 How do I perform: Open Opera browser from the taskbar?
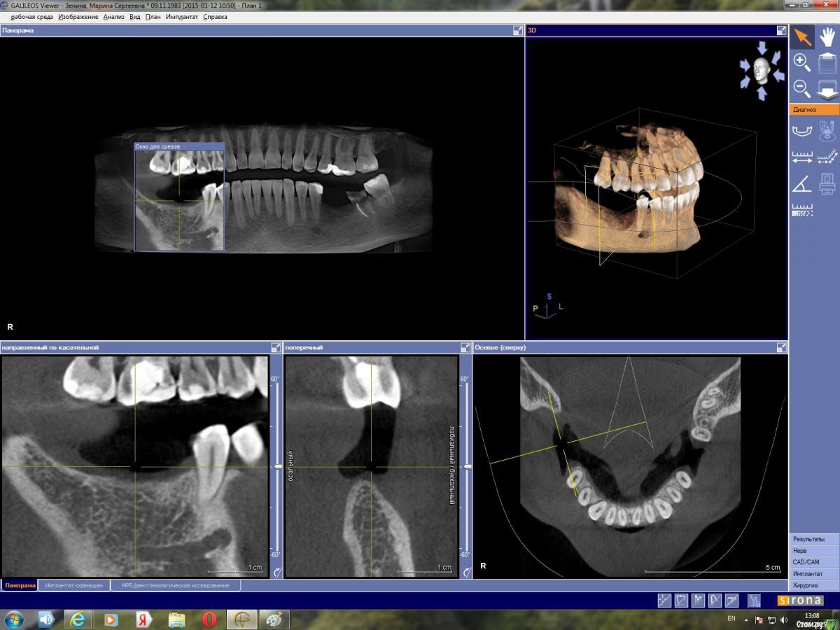(x=209, y=619)
